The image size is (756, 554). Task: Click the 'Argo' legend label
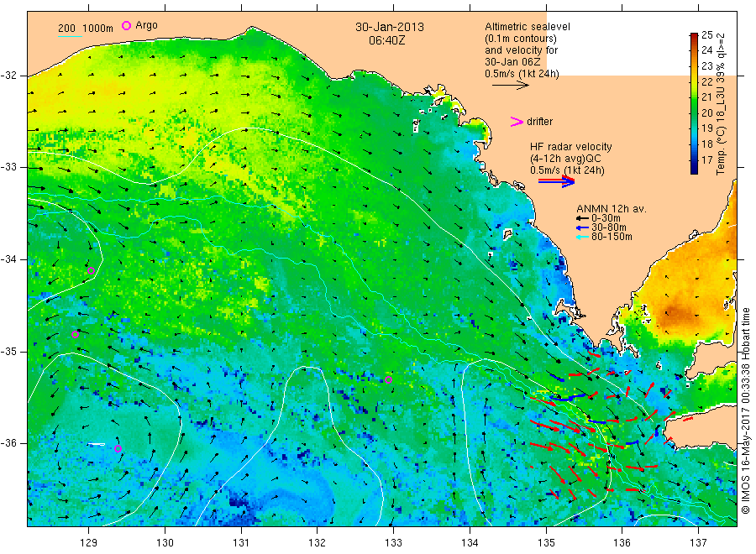pos(146,25)
